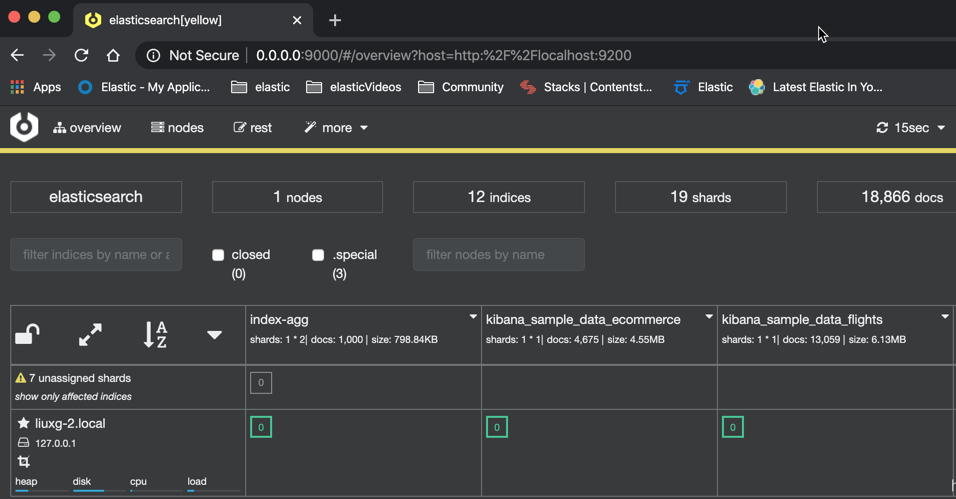Select shard 0 of kibana_sample_data_ecommerce
Viewport: 956px width, 499px height.
click(x=497, y=427)
